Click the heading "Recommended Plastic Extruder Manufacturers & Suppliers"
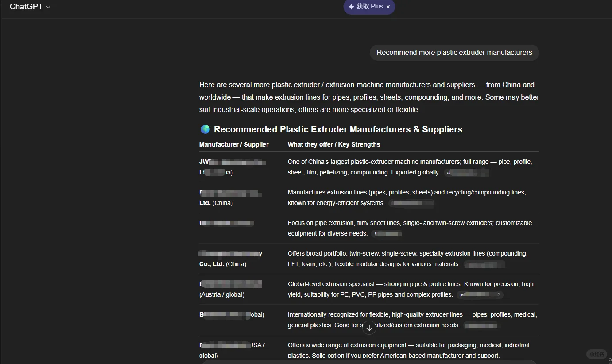 tap(338, 129)
